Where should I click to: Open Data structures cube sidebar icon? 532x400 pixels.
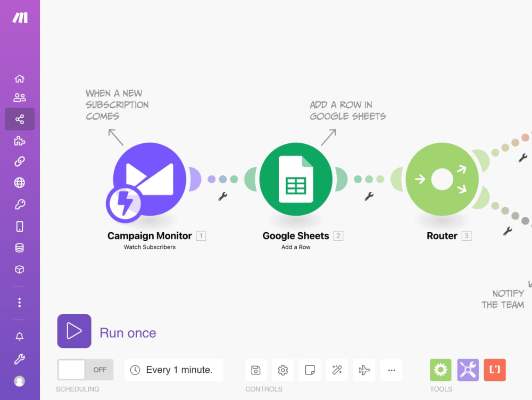click(20, 270)
